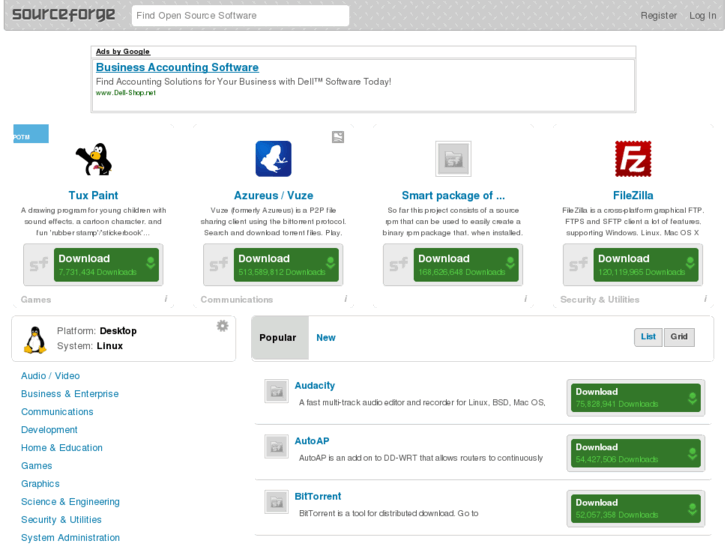The height and width of the screenshot is (545, 727).
Task: Browse the Science & Engineering category
Action: pos(70,502)
